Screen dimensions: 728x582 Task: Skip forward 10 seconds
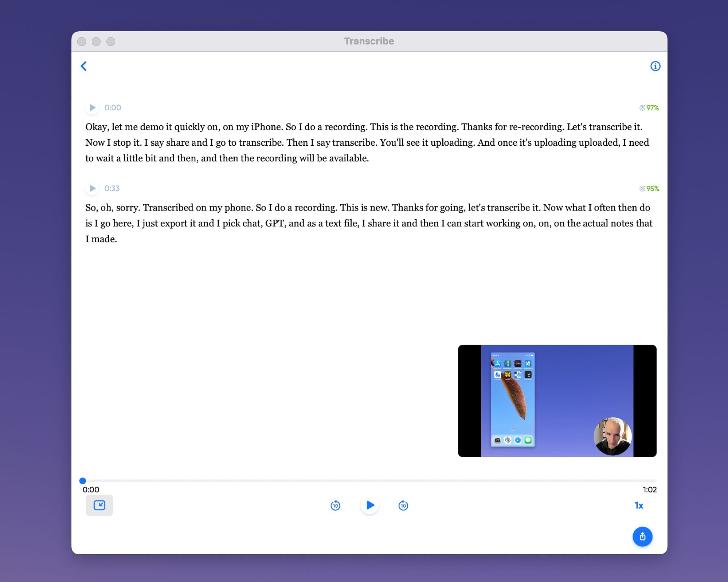(403, 506)
